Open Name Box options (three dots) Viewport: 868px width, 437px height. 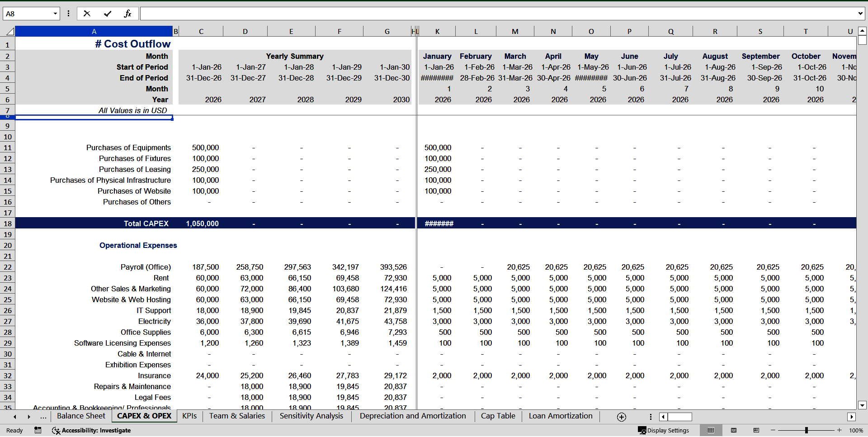click(68, 14)
